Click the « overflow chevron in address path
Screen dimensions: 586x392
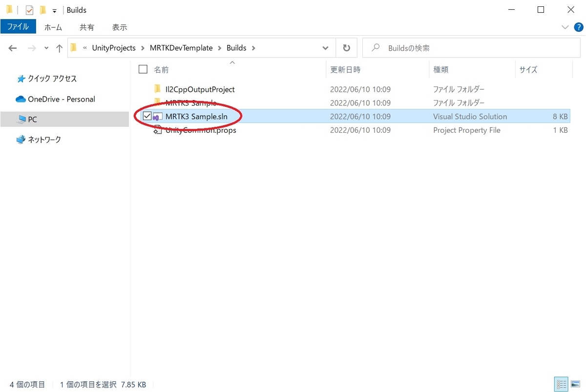(85, 48)
